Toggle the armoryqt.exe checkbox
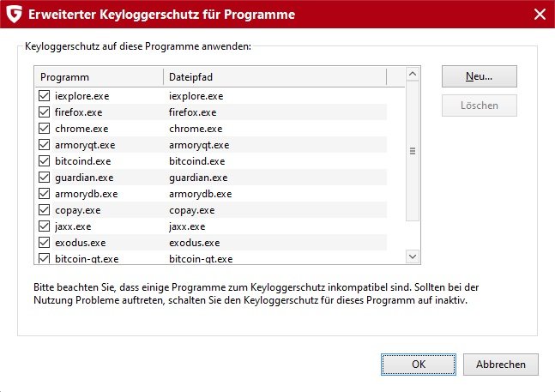The image size is (555, 392). (45, 145)
